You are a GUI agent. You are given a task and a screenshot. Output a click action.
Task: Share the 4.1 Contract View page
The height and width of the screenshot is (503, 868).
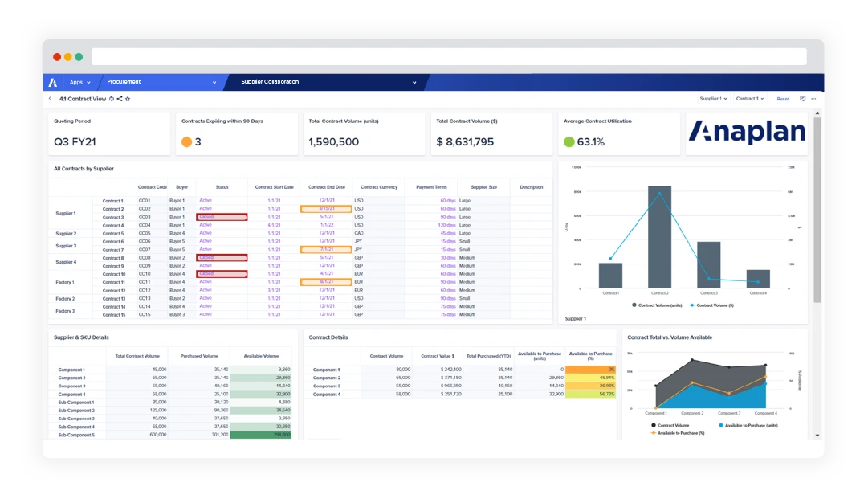tap(120, 99)
